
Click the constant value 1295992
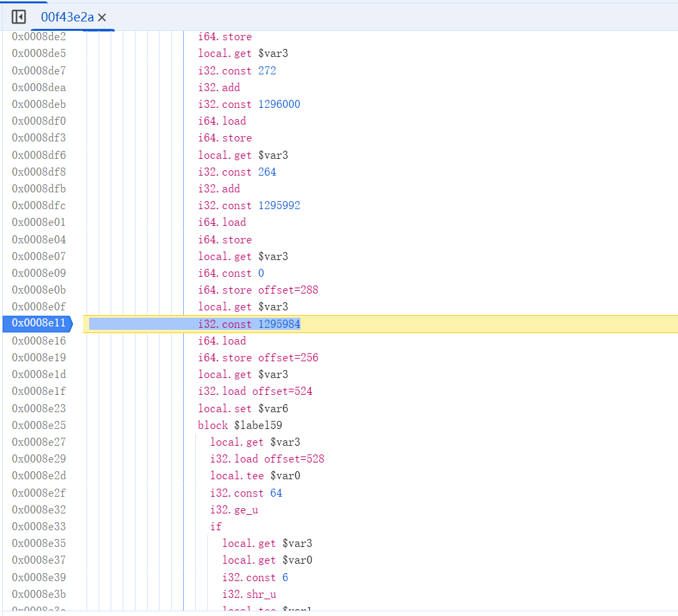279,205
